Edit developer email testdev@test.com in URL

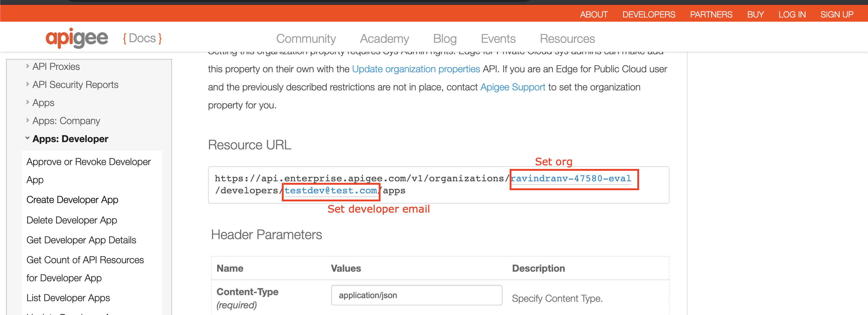331,191
